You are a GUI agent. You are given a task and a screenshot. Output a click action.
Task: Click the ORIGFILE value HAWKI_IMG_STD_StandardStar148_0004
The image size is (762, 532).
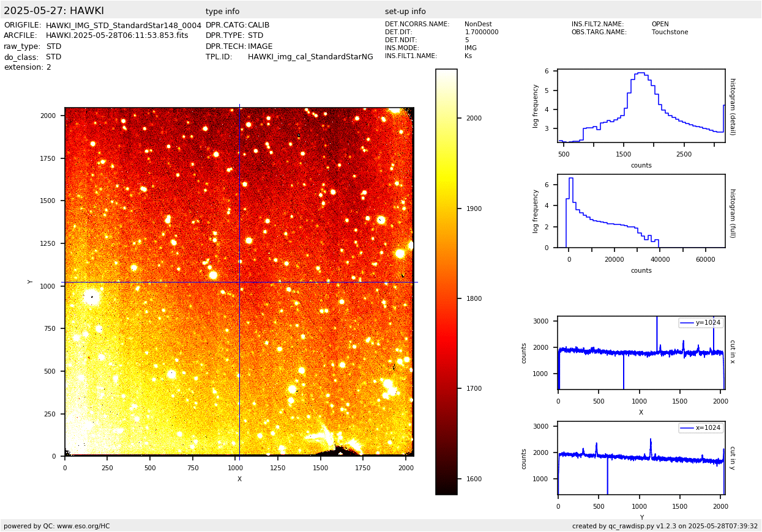(123, 26)
